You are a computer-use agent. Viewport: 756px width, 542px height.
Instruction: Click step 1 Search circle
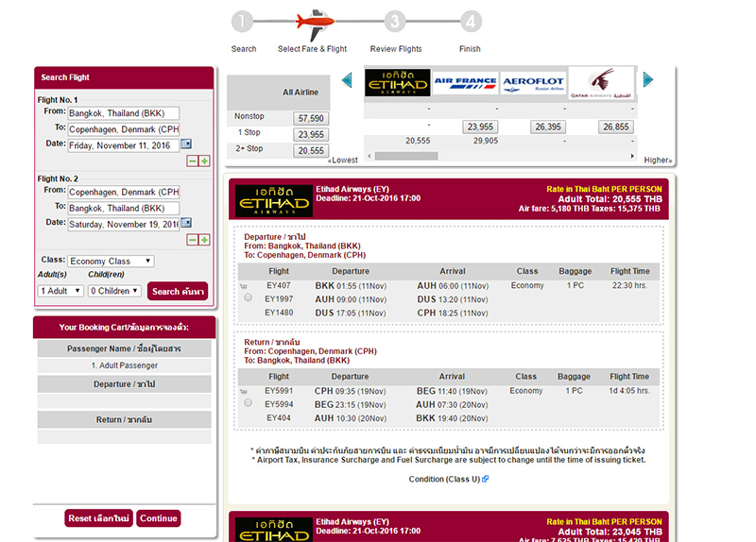[242, 22]
